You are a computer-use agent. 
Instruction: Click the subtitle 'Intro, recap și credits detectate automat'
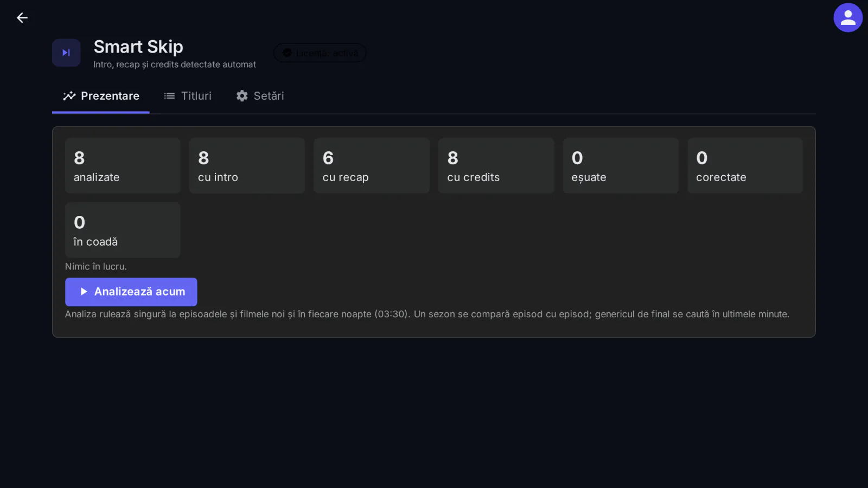coord(175,65)
